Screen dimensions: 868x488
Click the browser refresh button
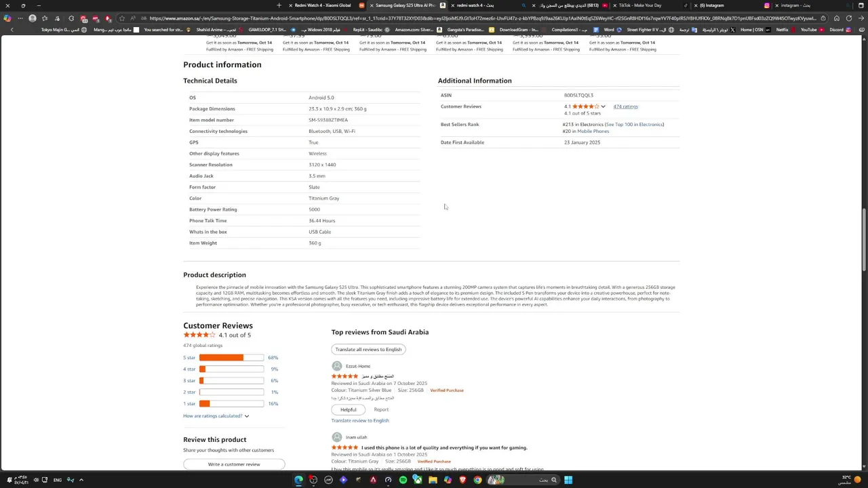click(849, 18)
